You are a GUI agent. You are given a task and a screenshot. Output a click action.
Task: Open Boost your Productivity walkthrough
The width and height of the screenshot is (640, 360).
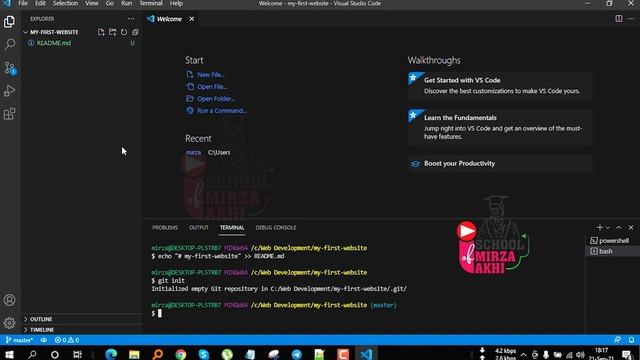pos(500,163)
